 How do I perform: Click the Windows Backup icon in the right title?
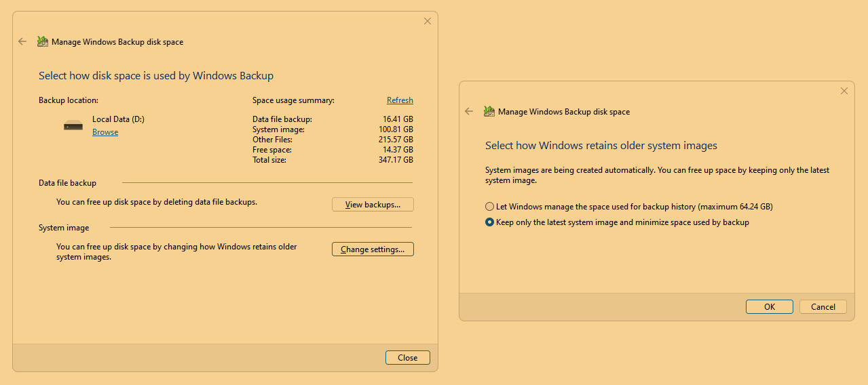pyautogui.click(x=489, y=111)
